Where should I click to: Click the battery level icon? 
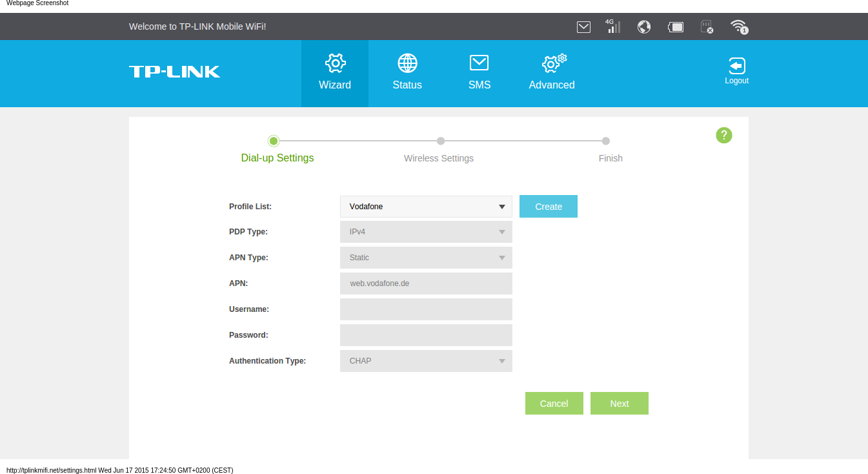pos(676,27)
